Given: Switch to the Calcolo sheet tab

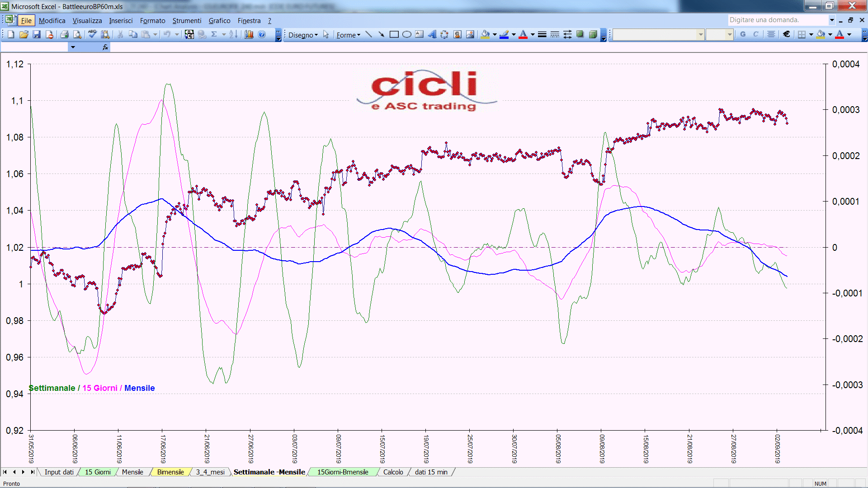Looking at the screenshot, I should click(393, 472).
